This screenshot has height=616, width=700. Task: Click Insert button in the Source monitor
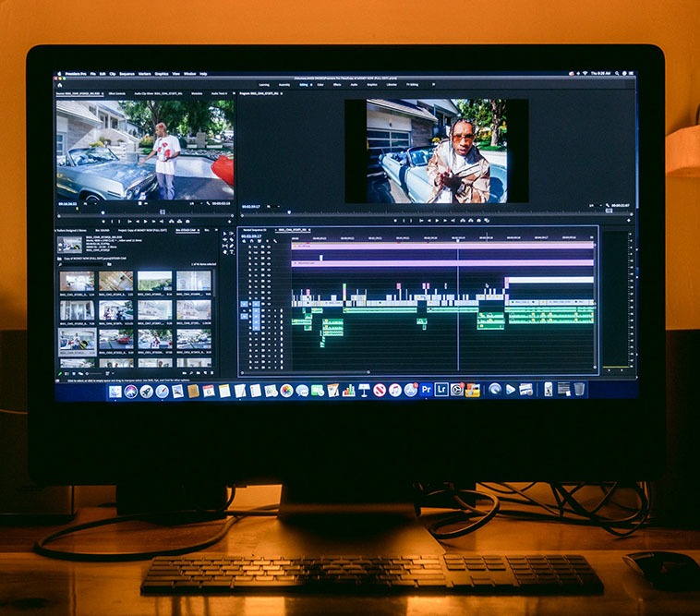pos(172,222)
